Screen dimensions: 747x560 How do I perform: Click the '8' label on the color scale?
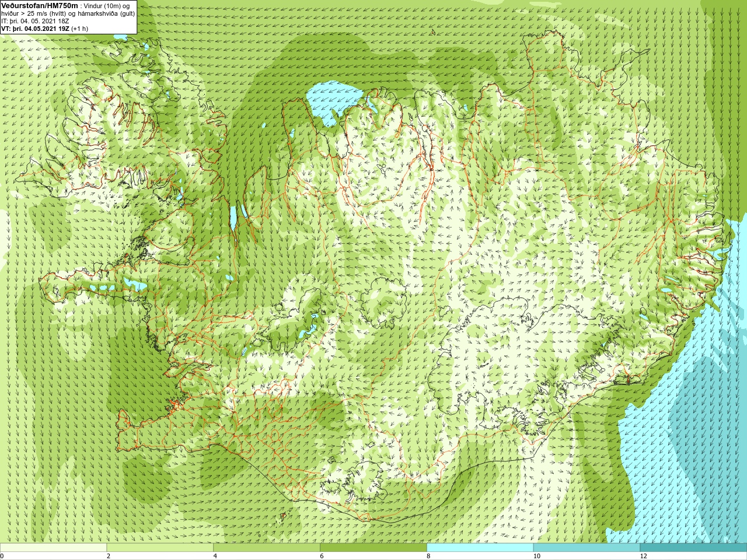428,556
